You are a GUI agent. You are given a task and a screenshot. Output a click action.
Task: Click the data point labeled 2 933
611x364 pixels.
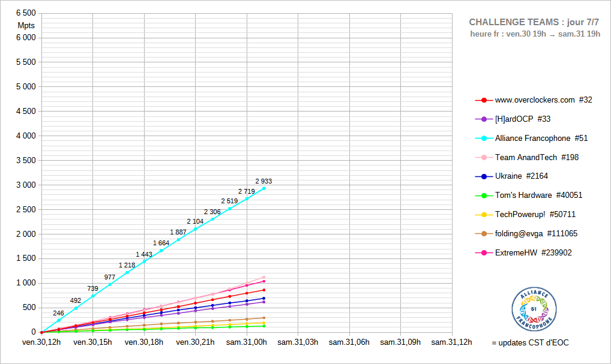pyautogui.click(x=264, y=188)
